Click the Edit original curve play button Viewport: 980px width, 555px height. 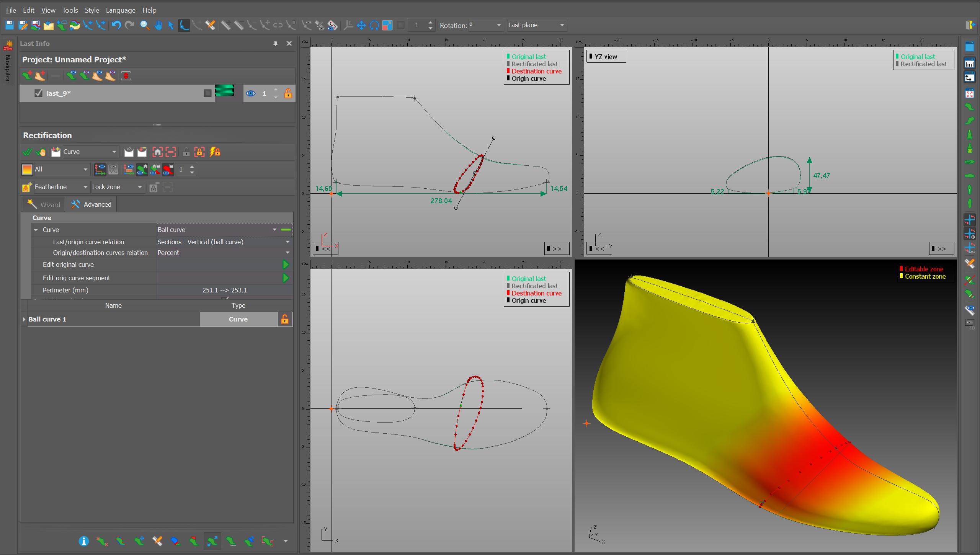tap(286, 264)
